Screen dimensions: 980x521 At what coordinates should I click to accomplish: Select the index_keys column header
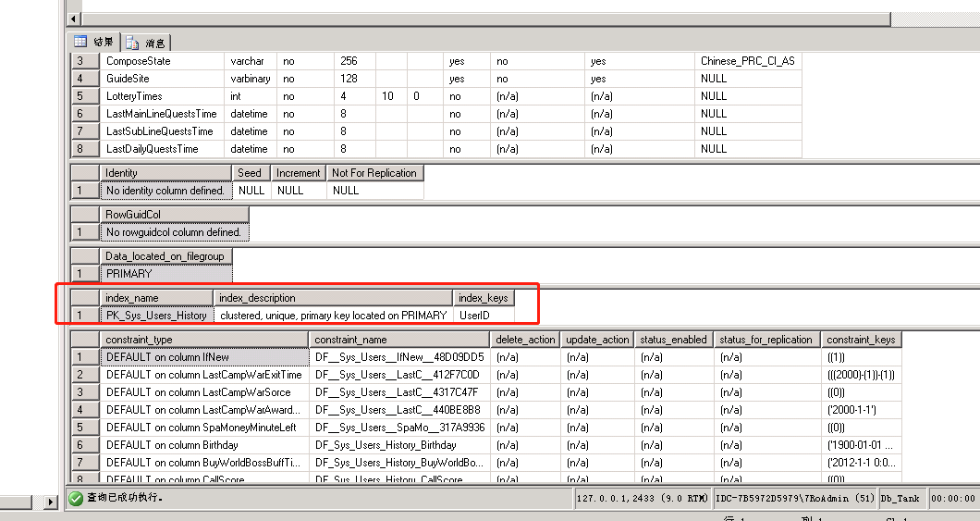point(484,298)
